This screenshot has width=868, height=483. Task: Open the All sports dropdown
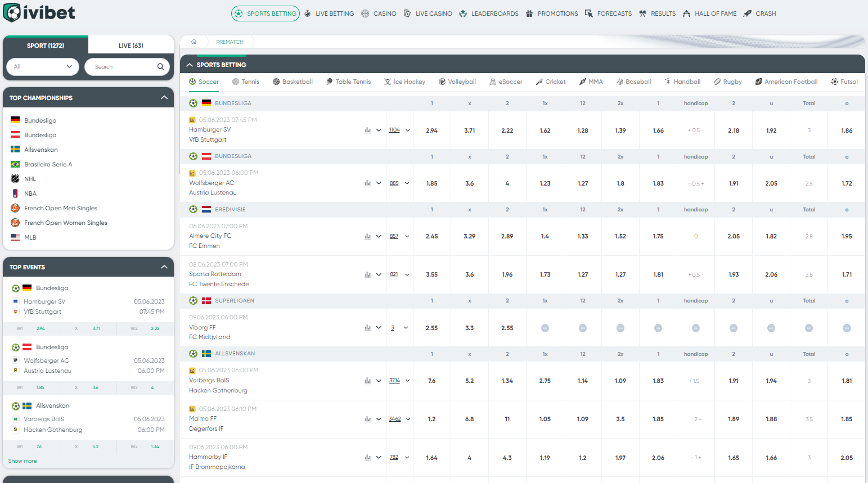(43, 67)
